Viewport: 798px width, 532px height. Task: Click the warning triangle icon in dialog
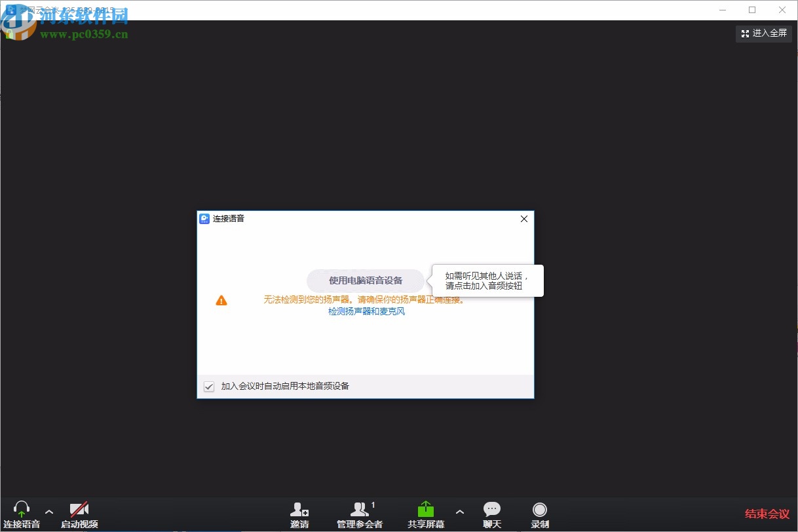(221, 300)
